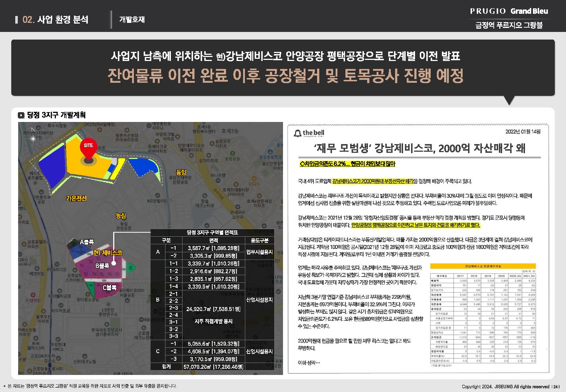Viewport: 566px width, 392px height.
Task: Click the '지주 직접개발 용지' cell
Action: point(214,321)
